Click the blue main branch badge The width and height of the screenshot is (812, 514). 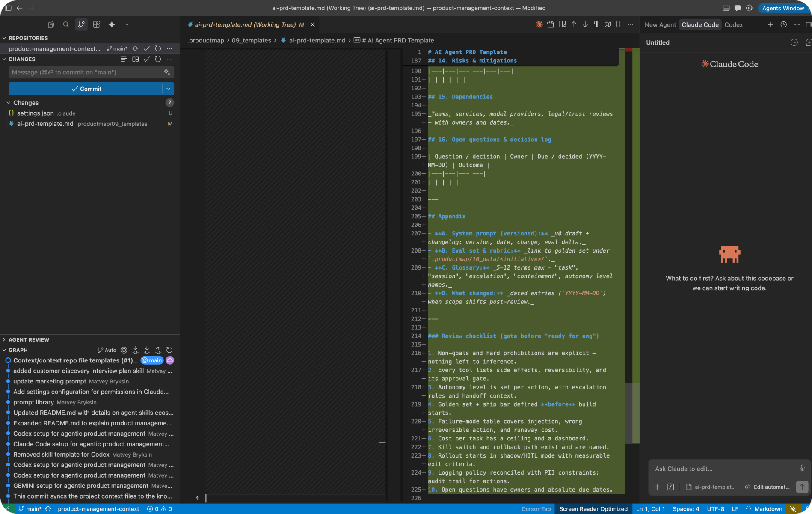point(152,361)
